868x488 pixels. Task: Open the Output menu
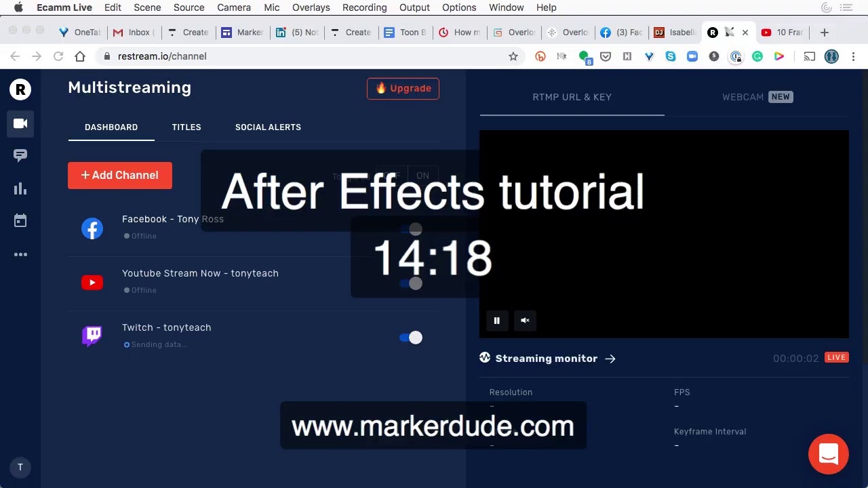tap(414, 7)
